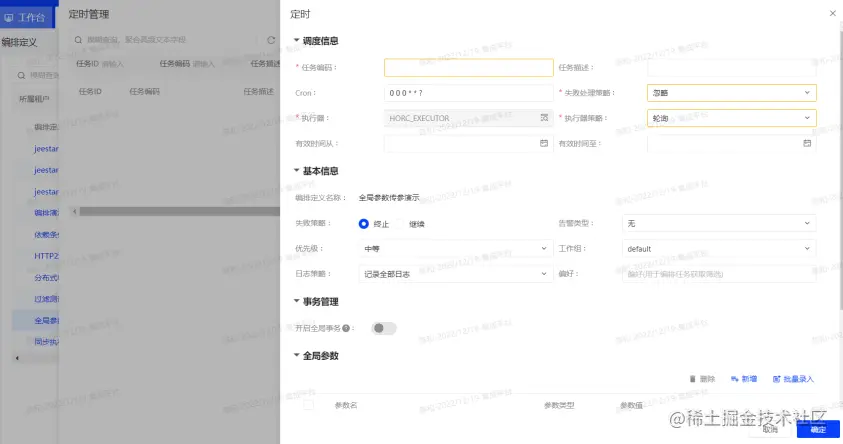Screen dimensions: 843x444
Task: Select 全局参 highlighted tree item in sidebar
Action: (x=46, y=320)
